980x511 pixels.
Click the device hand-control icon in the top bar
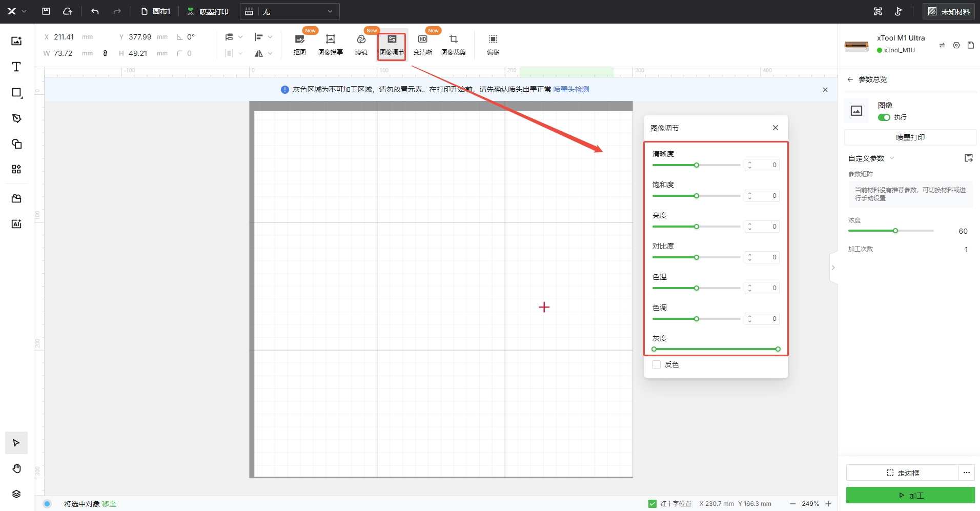point(899,11)
